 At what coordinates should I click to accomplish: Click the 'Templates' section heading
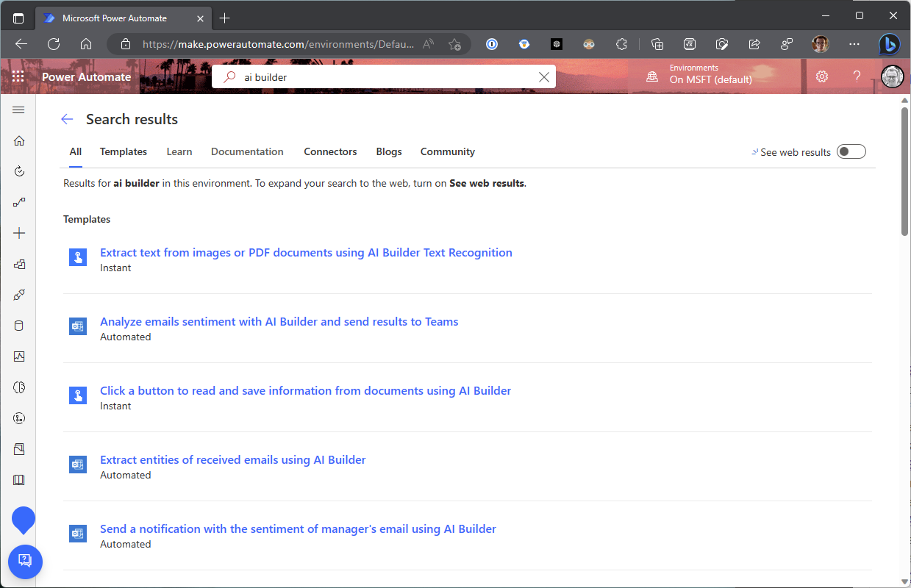(x=87, y=219)
